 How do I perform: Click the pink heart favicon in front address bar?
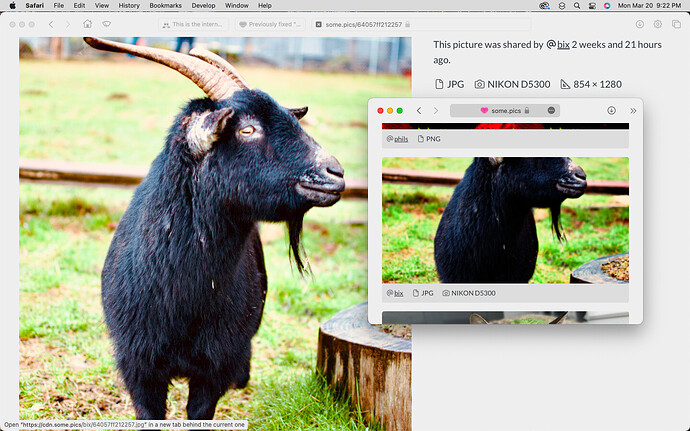point(484,111)
